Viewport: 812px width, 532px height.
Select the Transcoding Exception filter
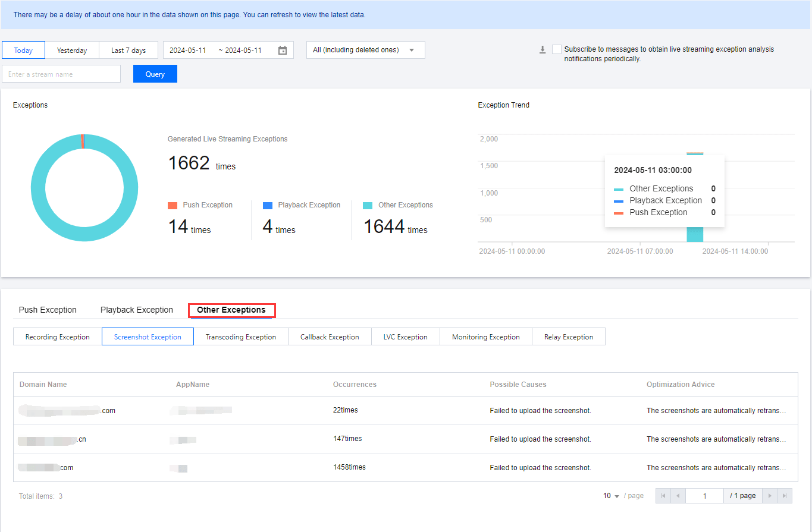[241, 337]
